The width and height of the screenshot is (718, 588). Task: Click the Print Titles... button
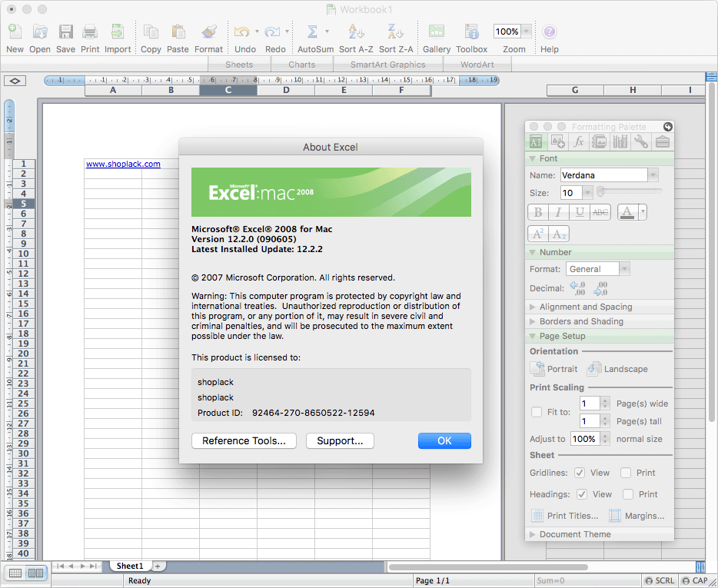tap(565, 516)
